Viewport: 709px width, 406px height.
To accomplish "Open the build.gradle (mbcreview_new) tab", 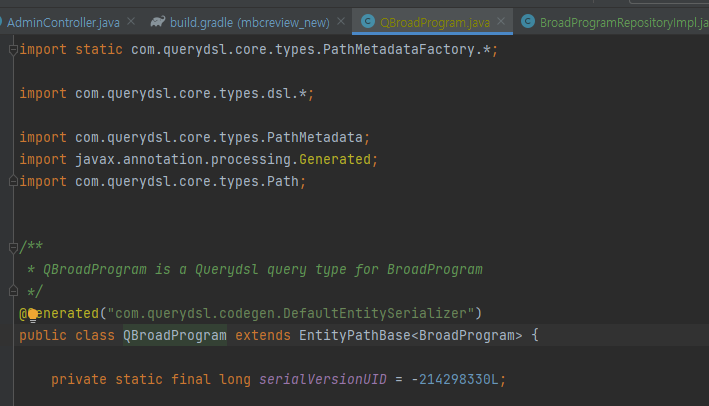I will [x=252, y=21].
